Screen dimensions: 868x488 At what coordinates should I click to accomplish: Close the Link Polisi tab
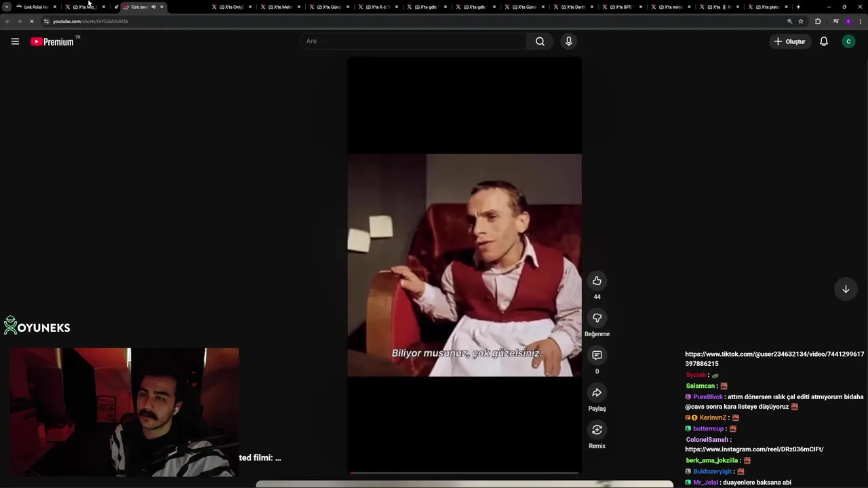55,7
